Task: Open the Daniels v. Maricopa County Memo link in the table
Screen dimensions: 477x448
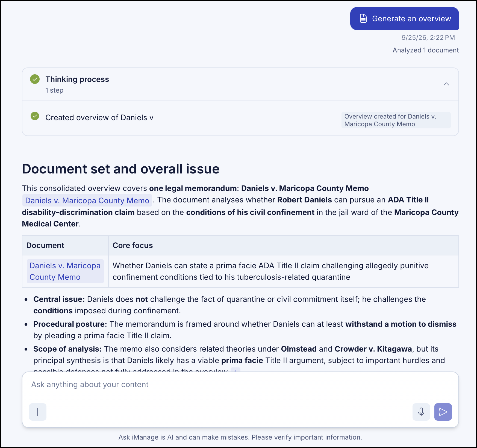Action: (x=65, y=271)
